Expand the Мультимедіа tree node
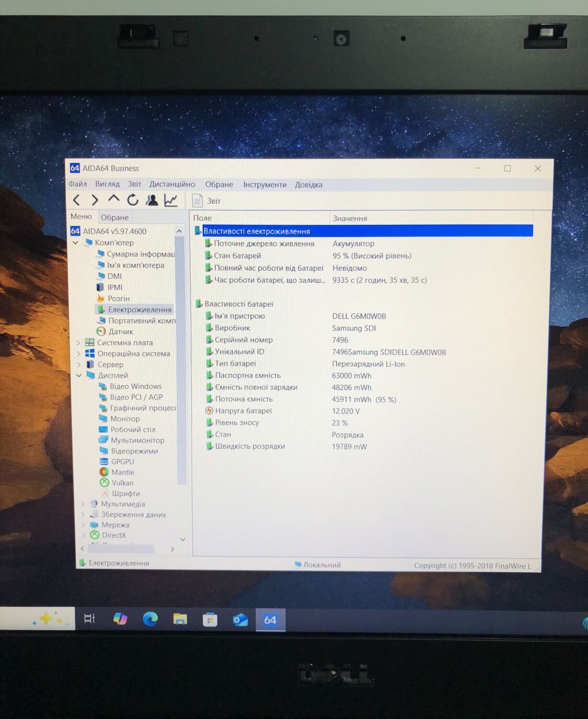 [83, 504]
